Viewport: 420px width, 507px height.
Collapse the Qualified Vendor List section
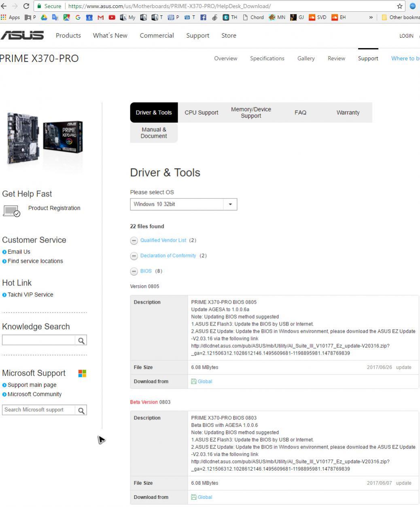click(134, 241)
